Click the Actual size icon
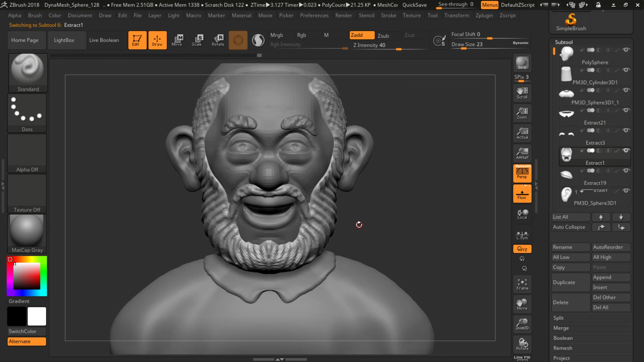The width and height of the screenshot is (644, 362). coord(522,133)
